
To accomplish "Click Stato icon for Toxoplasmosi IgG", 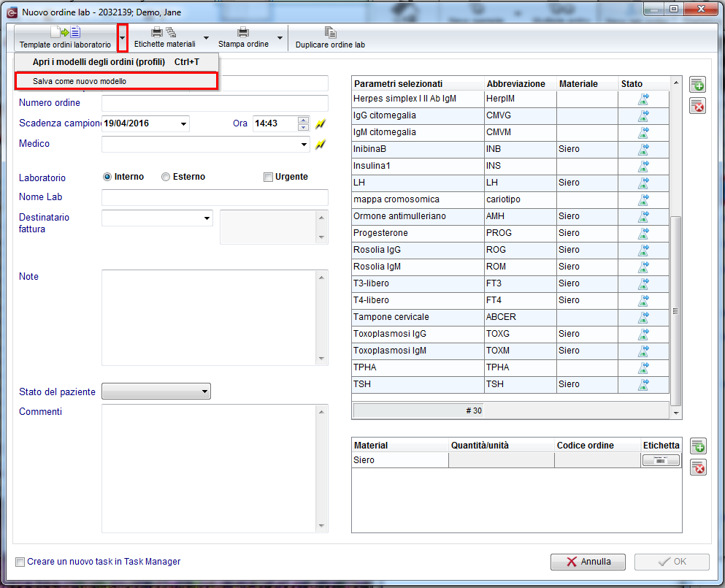I will tap(643, 334).
